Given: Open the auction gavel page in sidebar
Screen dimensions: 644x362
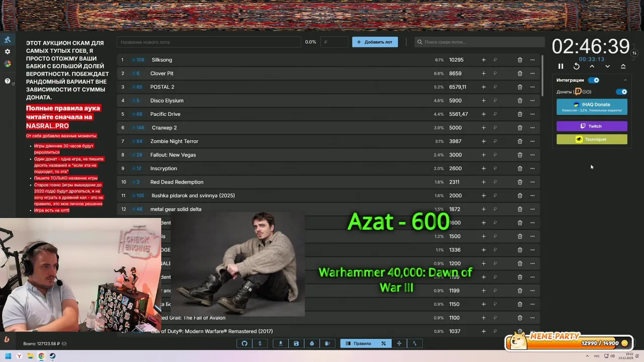Looking at the screenshot, I should [8, 40].
